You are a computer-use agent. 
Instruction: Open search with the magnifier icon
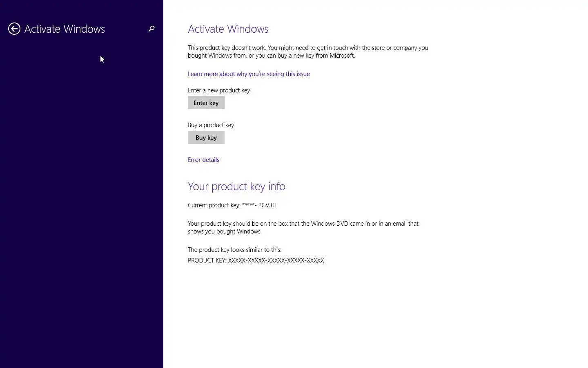tap(151, 29)
